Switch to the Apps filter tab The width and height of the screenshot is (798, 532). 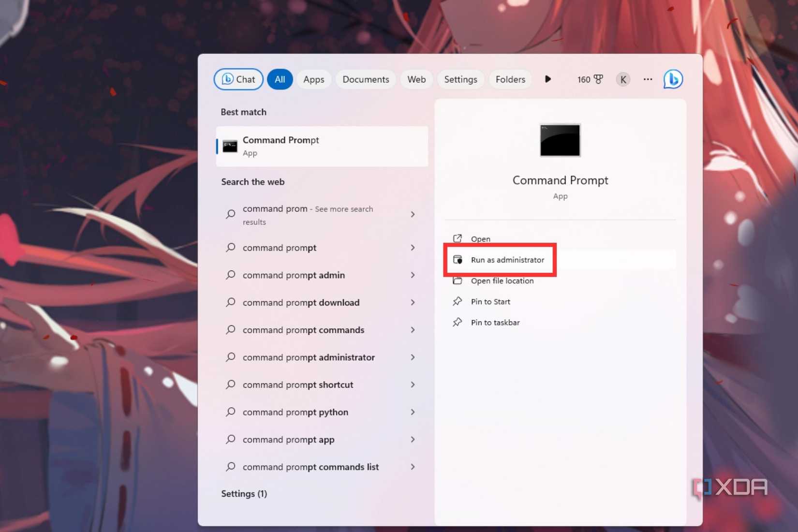pyautogui.click(x=313, y=79)
